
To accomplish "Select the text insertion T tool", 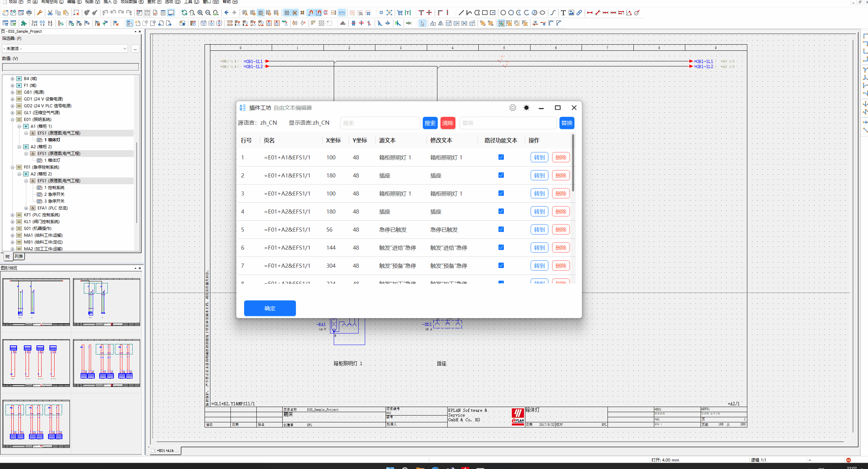I will pos(563,13).
